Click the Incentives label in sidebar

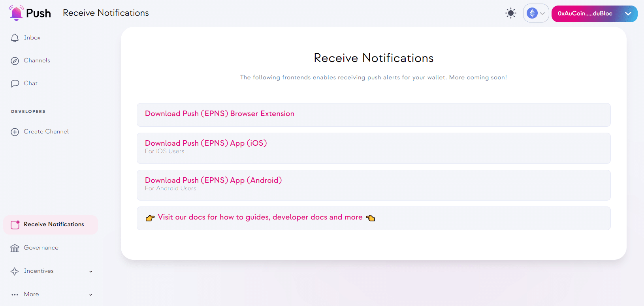(39, 271)
